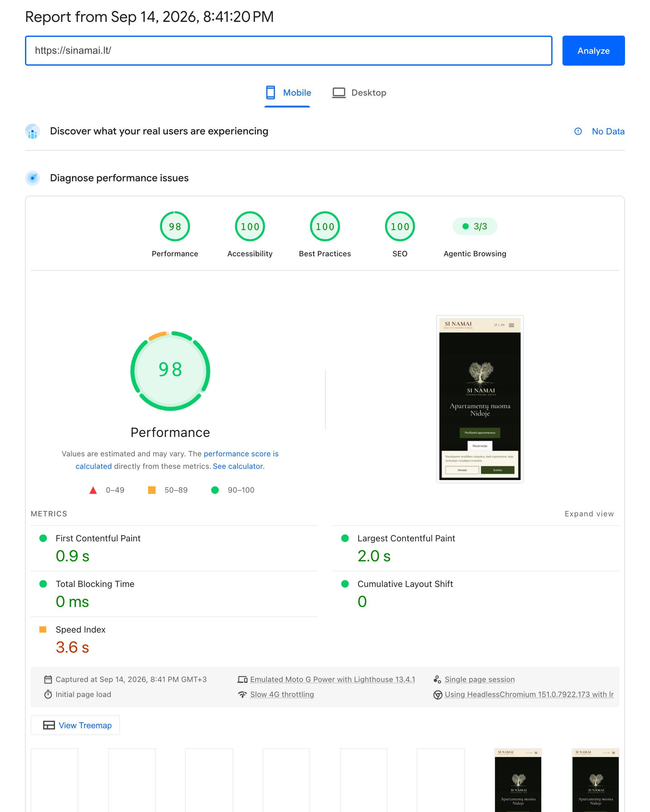The height and width of the screenshot is (812, 650).
Task: Click the large 98 Performance gauge
Action: pos(170,371)
